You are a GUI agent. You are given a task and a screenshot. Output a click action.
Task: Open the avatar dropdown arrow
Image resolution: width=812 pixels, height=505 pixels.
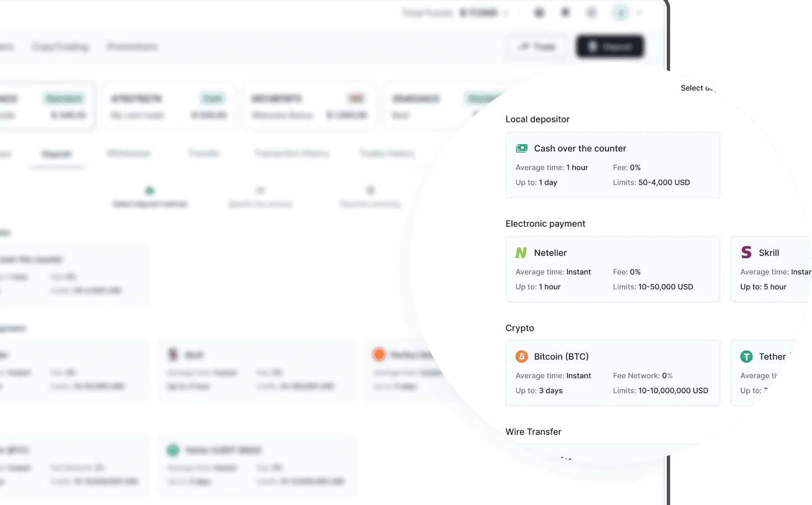pos(639,12)
